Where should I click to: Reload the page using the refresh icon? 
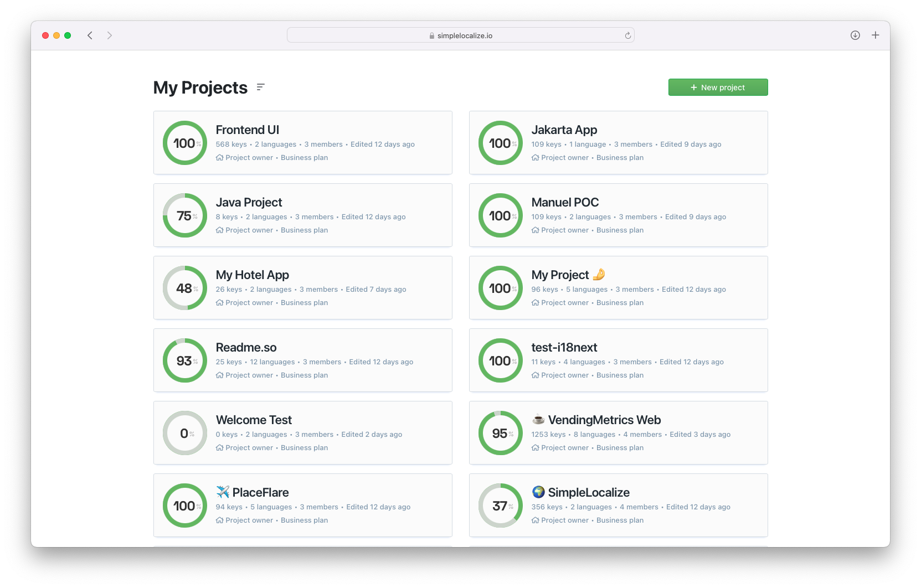[627, 35]
